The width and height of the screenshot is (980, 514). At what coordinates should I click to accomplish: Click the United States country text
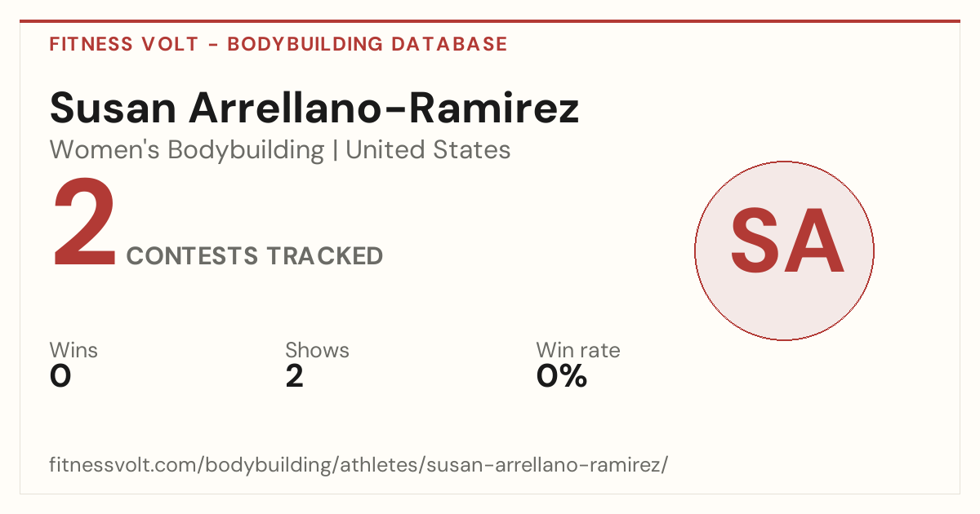(428, 150)
